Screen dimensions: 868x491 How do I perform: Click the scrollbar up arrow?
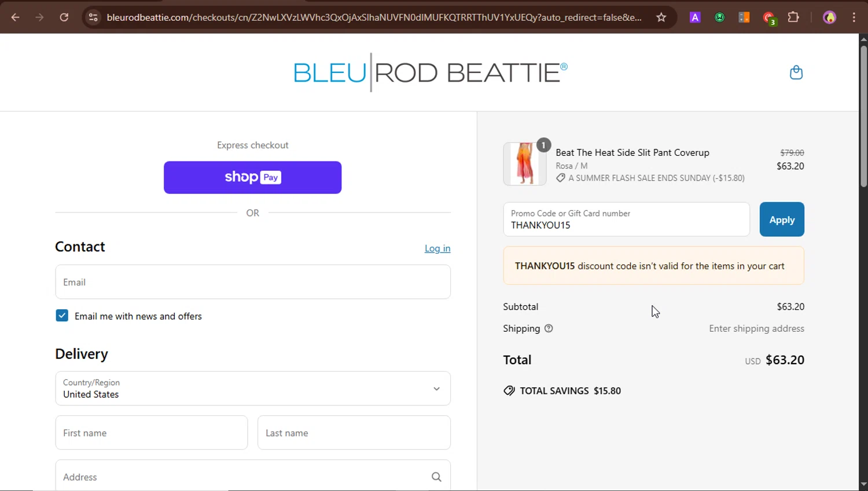pos(863,39)
